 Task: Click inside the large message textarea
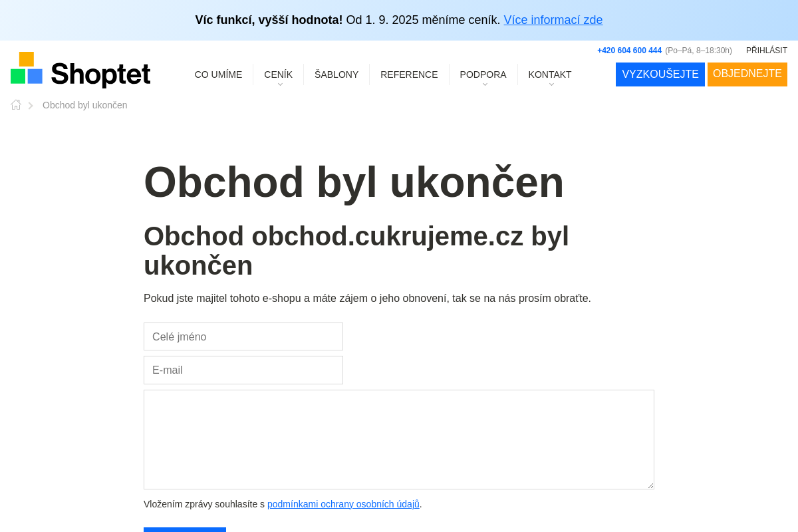pyautogui.click(x=398, y=439)
